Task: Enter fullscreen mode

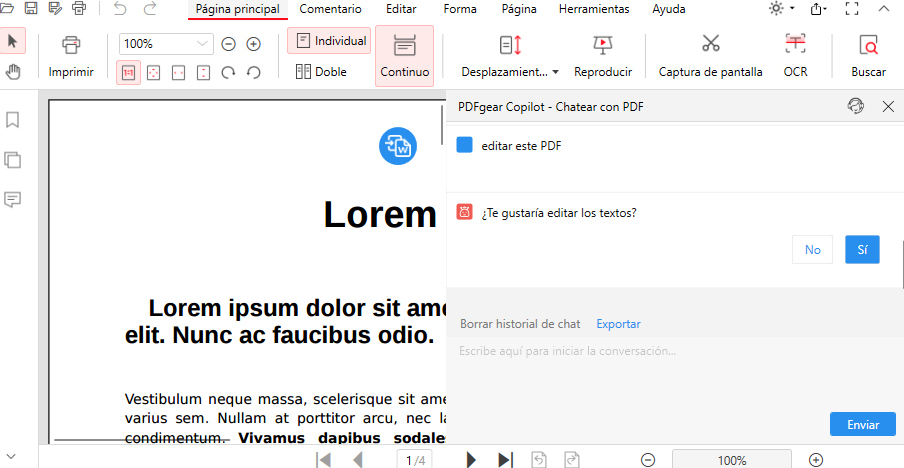Action: coord(852,9)
